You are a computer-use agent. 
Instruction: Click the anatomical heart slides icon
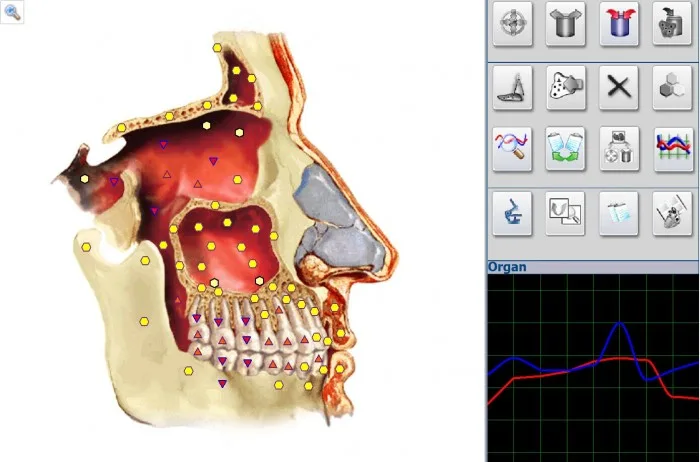click(x=672, y=212)
